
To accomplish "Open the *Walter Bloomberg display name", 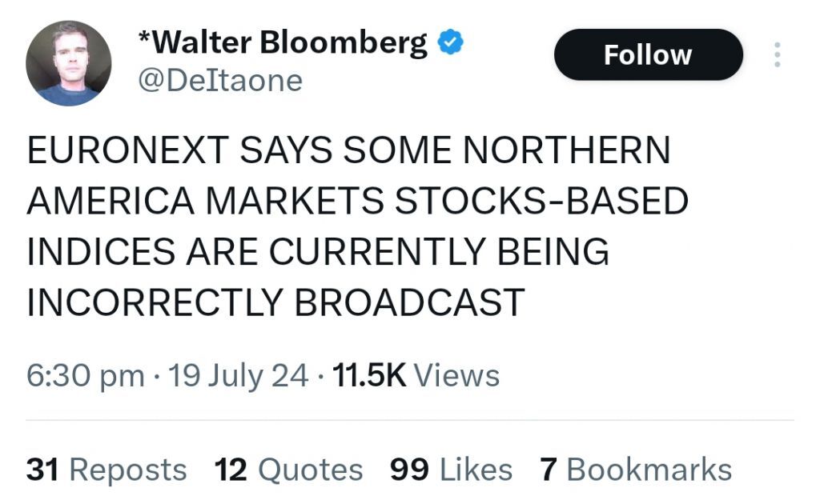I will [x=283, y=42].
